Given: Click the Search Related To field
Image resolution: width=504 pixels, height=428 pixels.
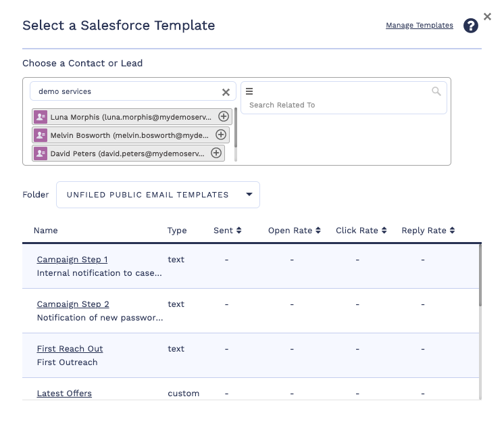Looking at the screenshot, I should click(x=338, y=105).
